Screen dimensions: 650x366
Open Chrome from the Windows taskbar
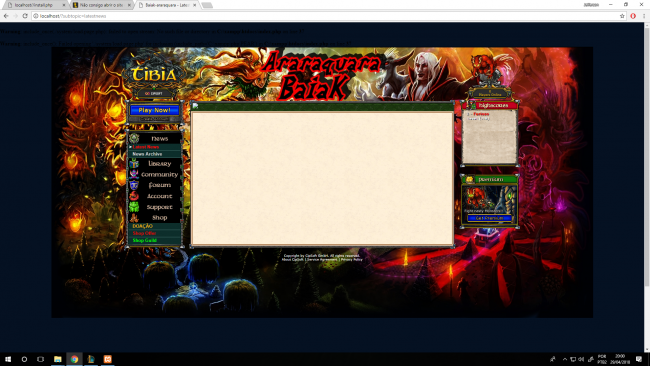(74, 359)
